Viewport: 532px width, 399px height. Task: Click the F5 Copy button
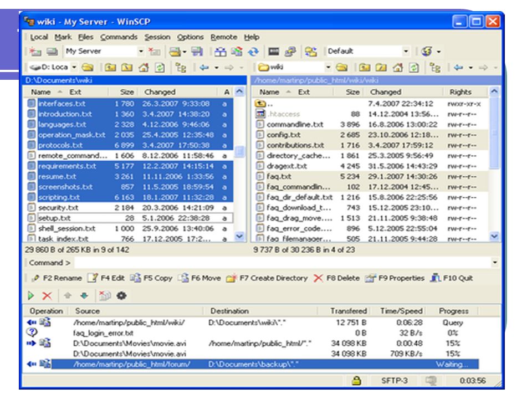(x=151, y=278)
